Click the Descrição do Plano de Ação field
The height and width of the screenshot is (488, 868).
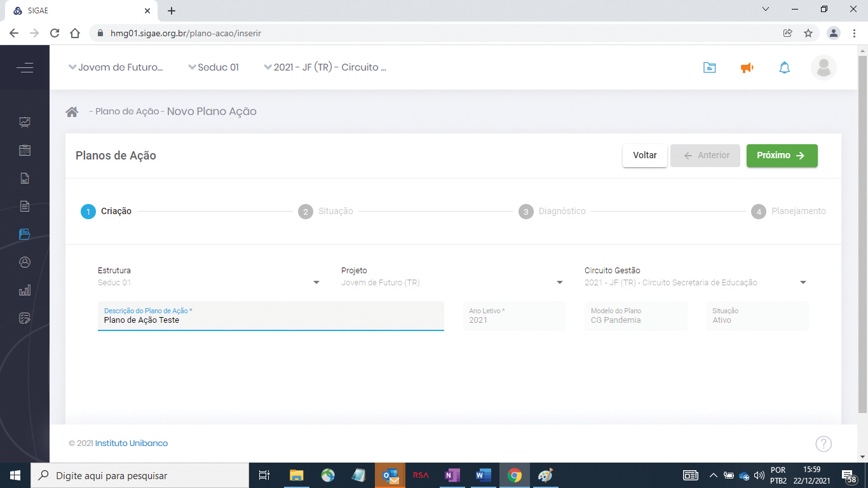271,316
